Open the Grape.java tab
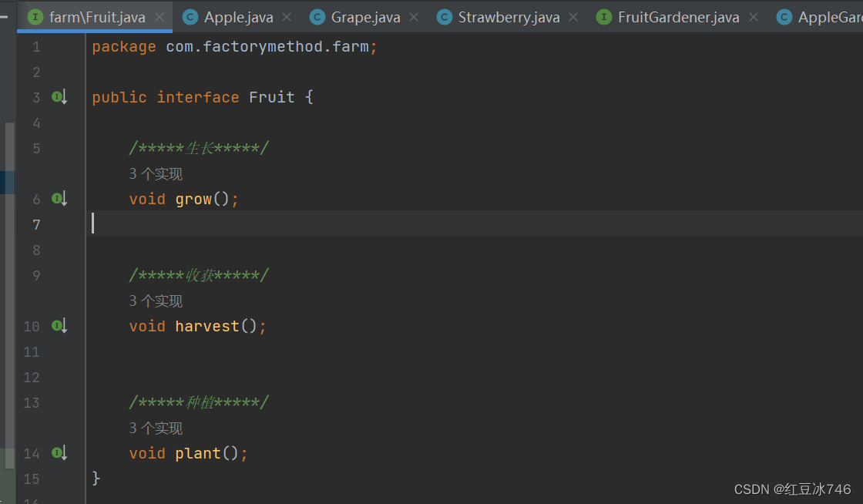This screenshot has width=863, height=504. [365, 18]
